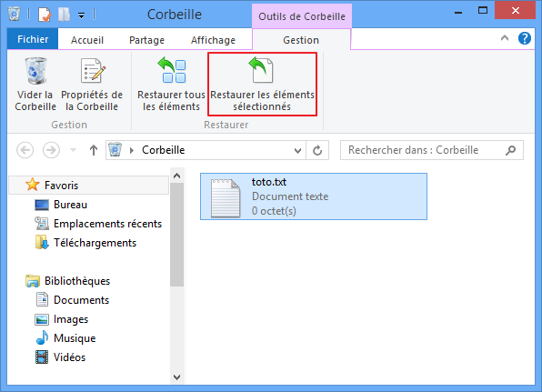Collapse the ribbon with the chevron
The height and width of the screenshot is (392, 542).
point(505,38)
